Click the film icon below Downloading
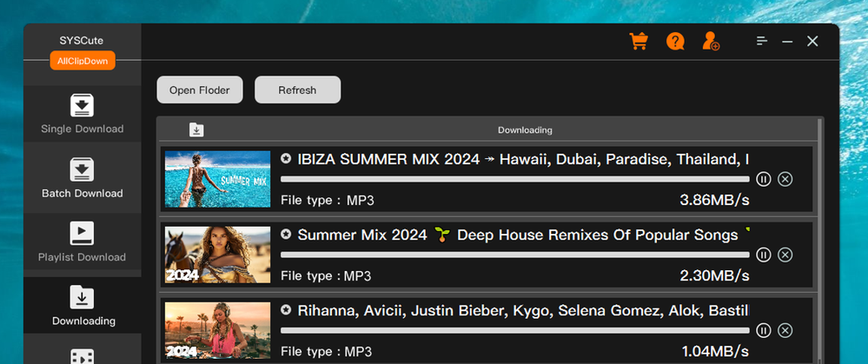 82,356
